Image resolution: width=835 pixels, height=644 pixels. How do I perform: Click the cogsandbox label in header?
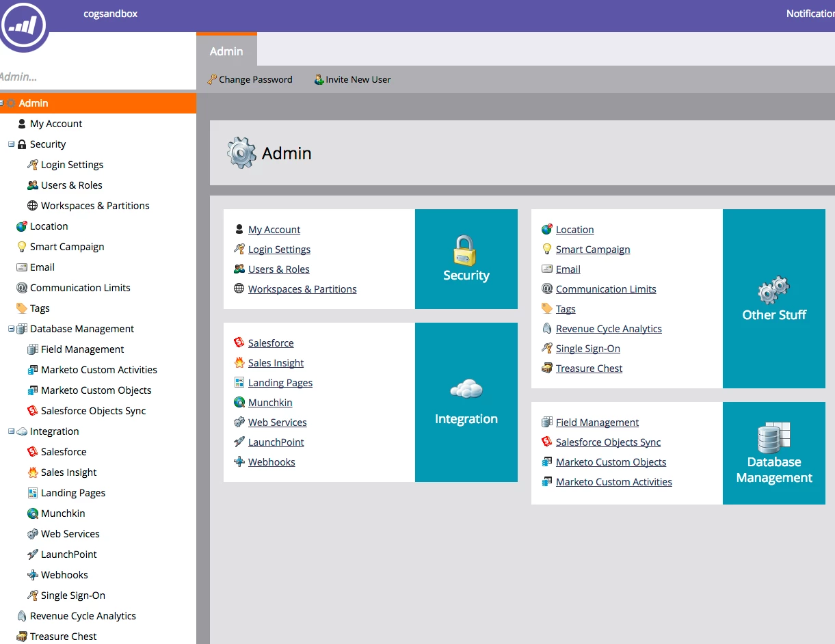click(110, 14)
